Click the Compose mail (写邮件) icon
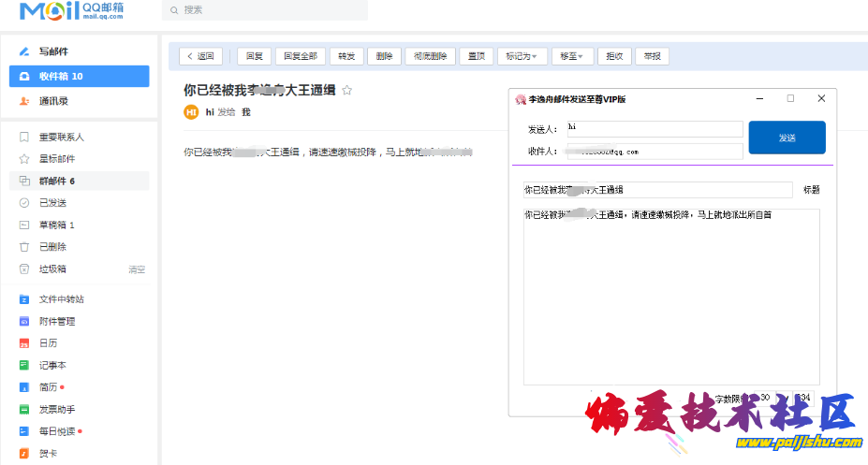This screenshot has width=868, height=465. (24, 51)
